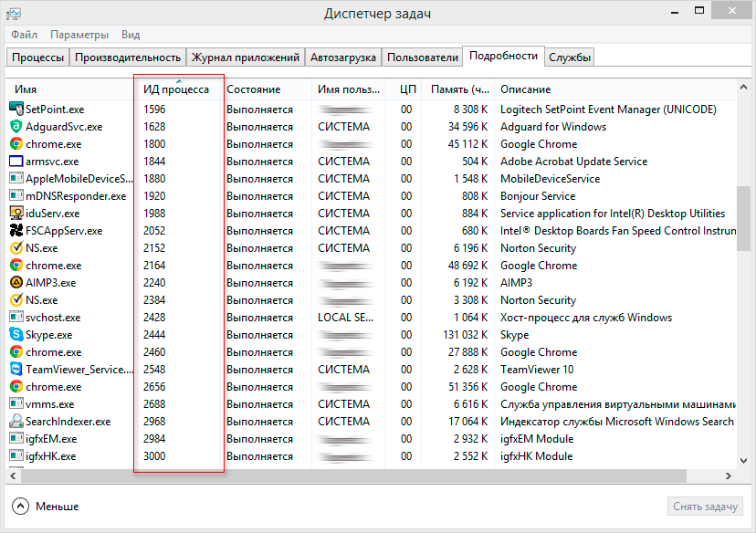Click the Norton NS.exe icon for PID 2384
Viewport: 756px width, 533px height.
point(16,299)
